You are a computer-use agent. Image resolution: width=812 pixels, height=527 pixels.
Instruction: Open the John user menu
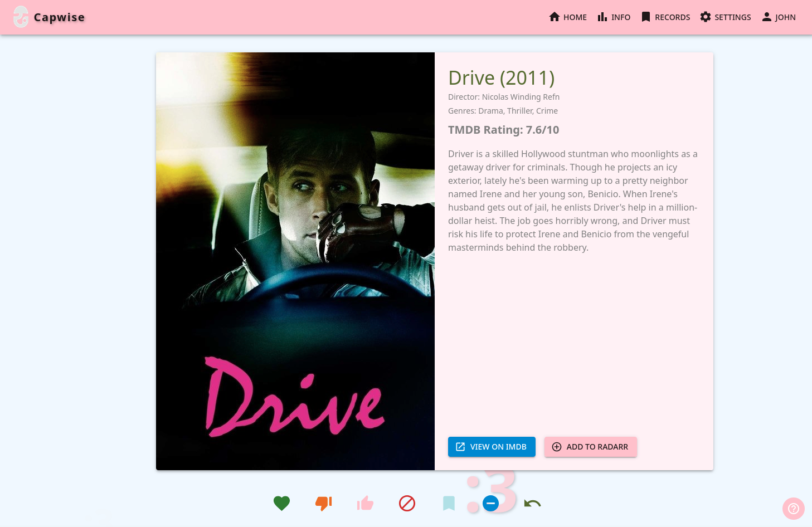[x=779, y=17]
